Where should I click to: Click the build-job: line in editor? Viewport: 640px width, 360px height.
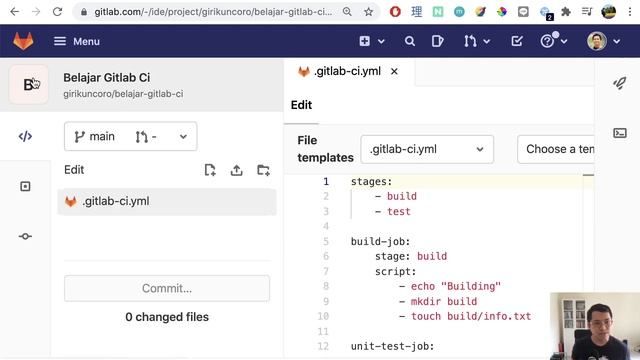(x=380, y=242)
